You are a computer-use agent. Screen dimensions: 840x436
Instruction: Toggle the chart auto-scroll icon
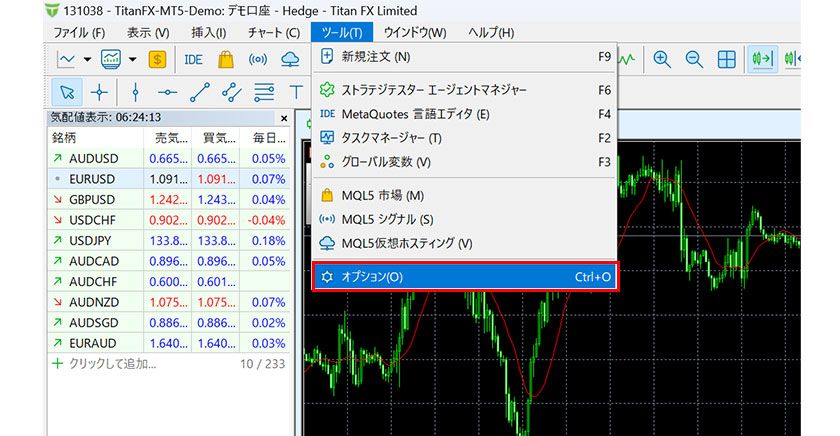pos(763,59)
